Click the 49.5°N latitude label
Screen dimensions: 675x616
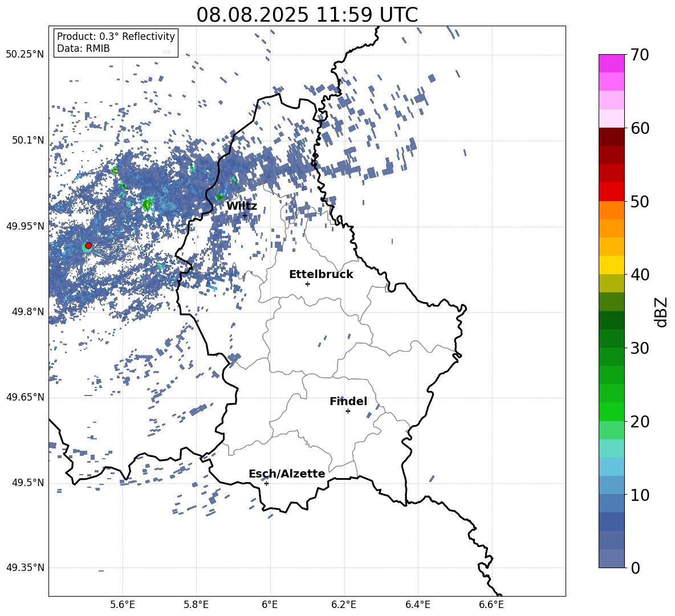coord(28,483)
